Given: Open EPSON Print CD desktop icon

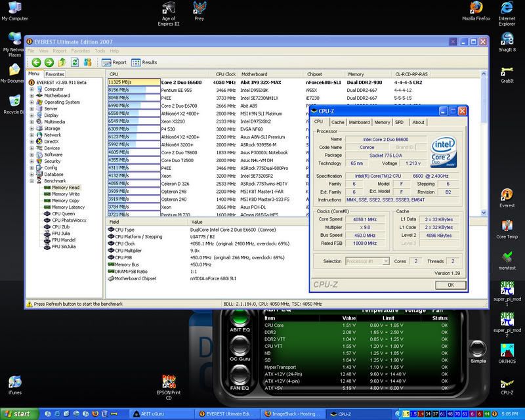Looking at the screenshot, I should click(169, 387).
